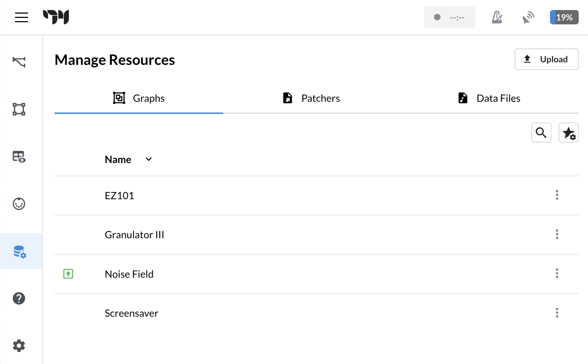Screen dimensions: 588x364
Task: Open more options for Granulator III
Action: pyautogui.click(x=557, y=235)
